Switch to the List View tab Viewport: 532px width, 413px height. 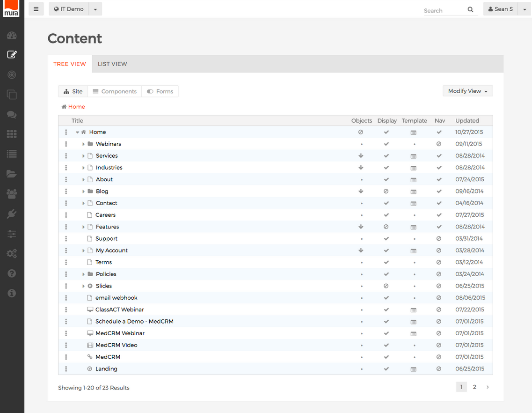pos(112,64)
